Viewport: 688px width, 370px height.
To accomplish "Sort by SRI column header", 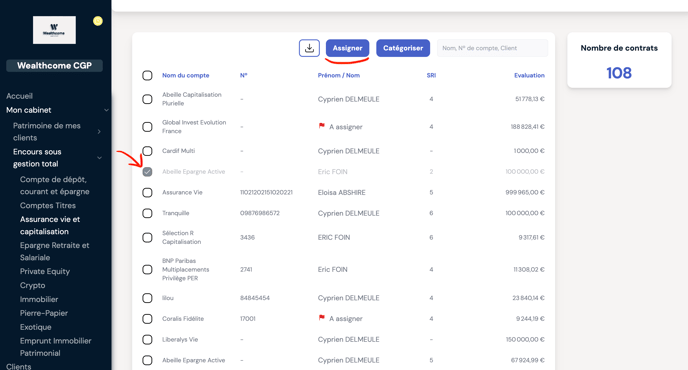I will click(x=431, y=75).
